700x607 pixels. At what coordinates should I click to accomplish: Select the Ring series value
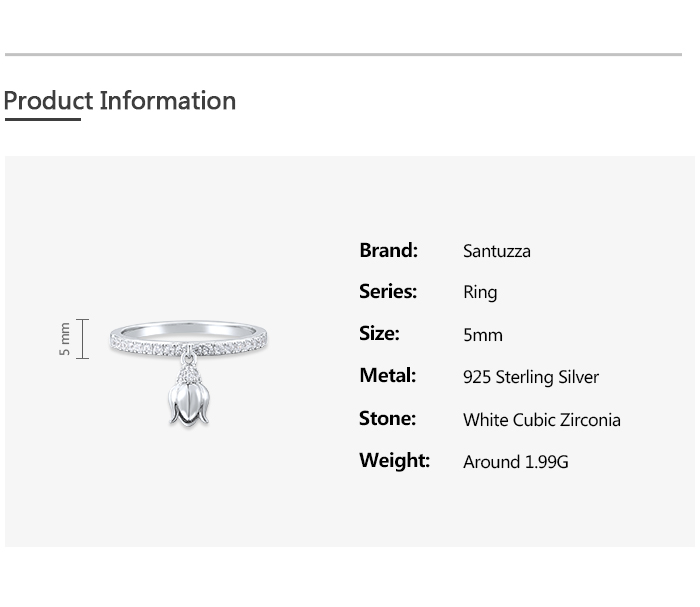pos(480,293)
